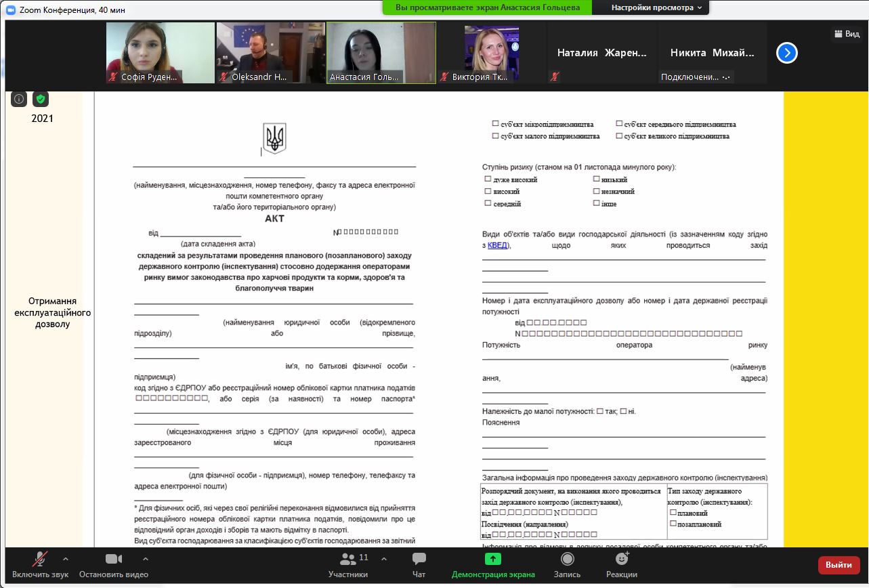869x588 pixels.
Task: Check суб'єкт мікропідприємництва box
Action: (x=496, y=124)
